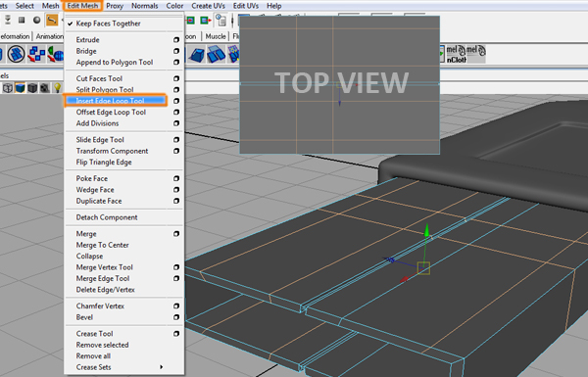Click the blue squares with red arrow shelf icon
This screenshot has width=588, height=377.
[x=36, y=54]
